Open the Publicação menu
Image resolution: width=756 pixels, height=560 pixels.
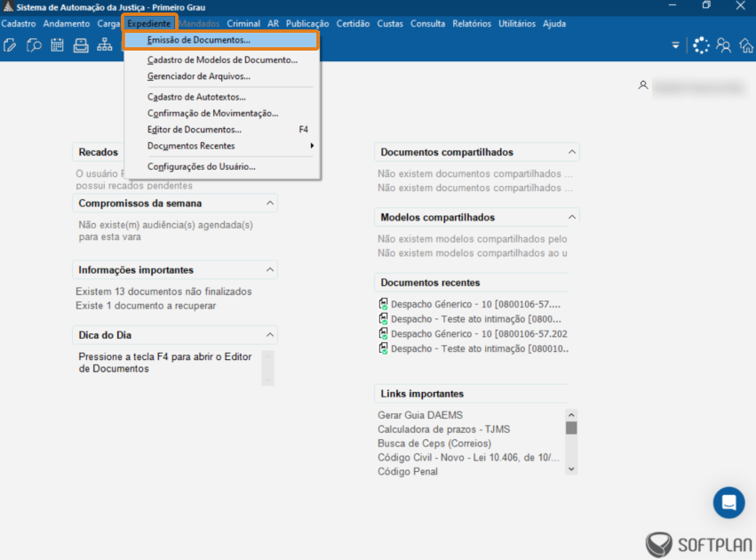[x=307, y=24]
